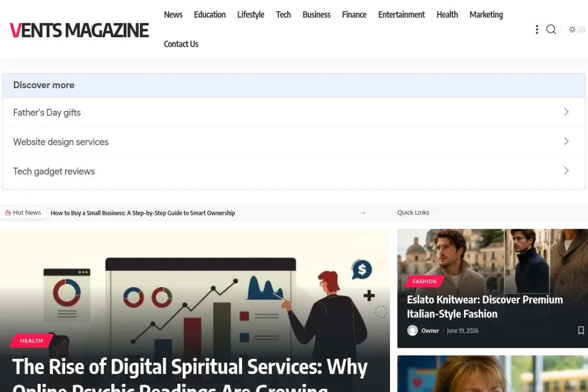Click chevron beside Website design services
This screenshot has height=392, width=588.
click(566, 141)
